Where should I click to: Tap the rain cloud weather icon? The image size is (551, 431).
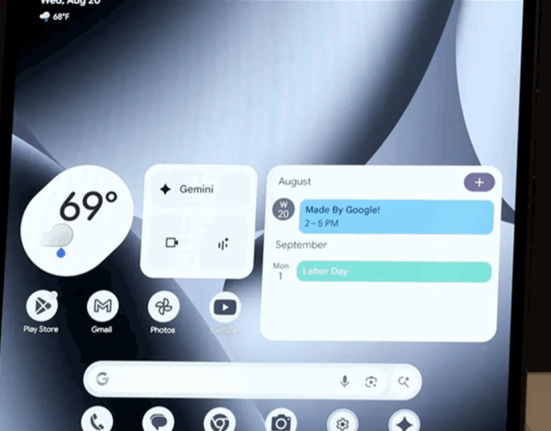tap(57, 240)
